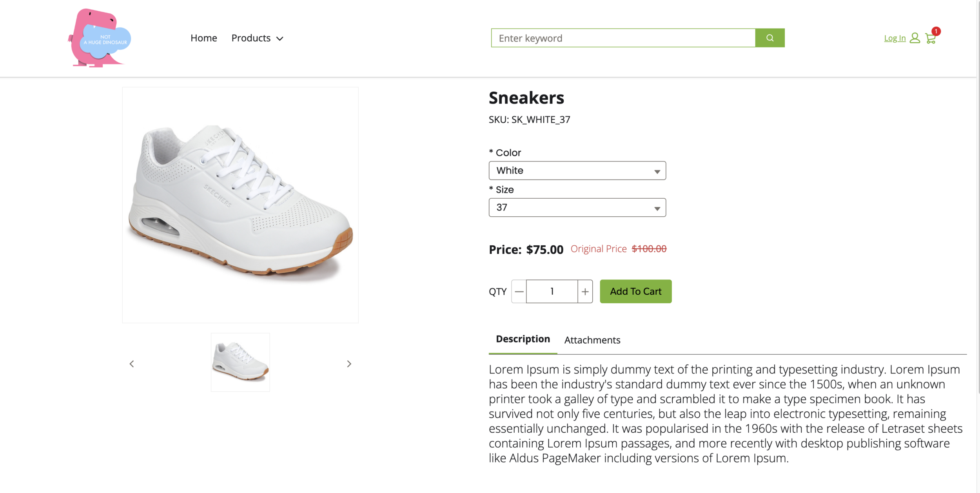Click the sneaker thumbnail image
The width and height of the screenshot is (980, 493).
pos(240,363)
